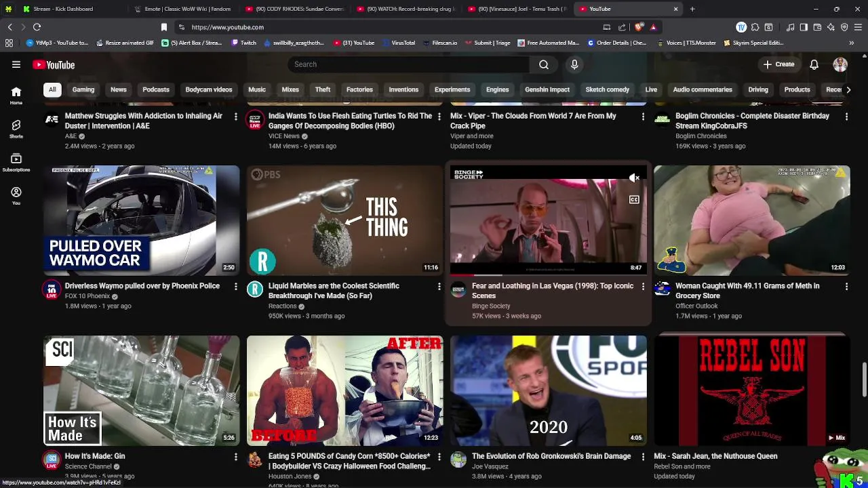868x488 pixels.
Task: Open the browser extensions puzzle icon
Action: coord(755,27)
